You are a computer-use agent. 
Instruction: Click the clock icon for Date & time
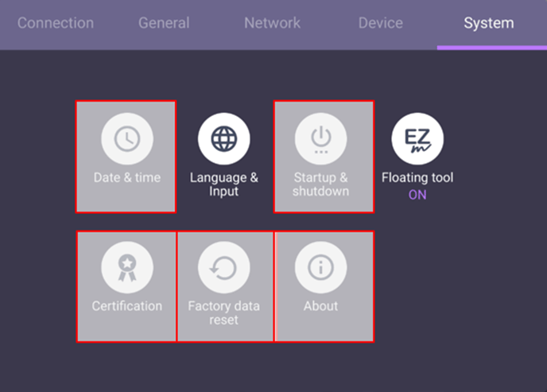[x=126, y=139]
